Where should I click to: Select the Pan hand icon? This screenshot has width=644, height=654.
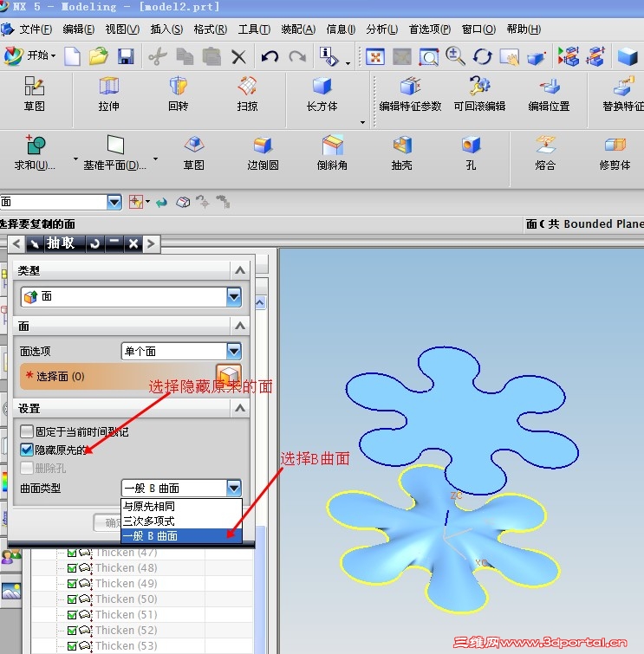pyautogui.click(x=510, y=56)
